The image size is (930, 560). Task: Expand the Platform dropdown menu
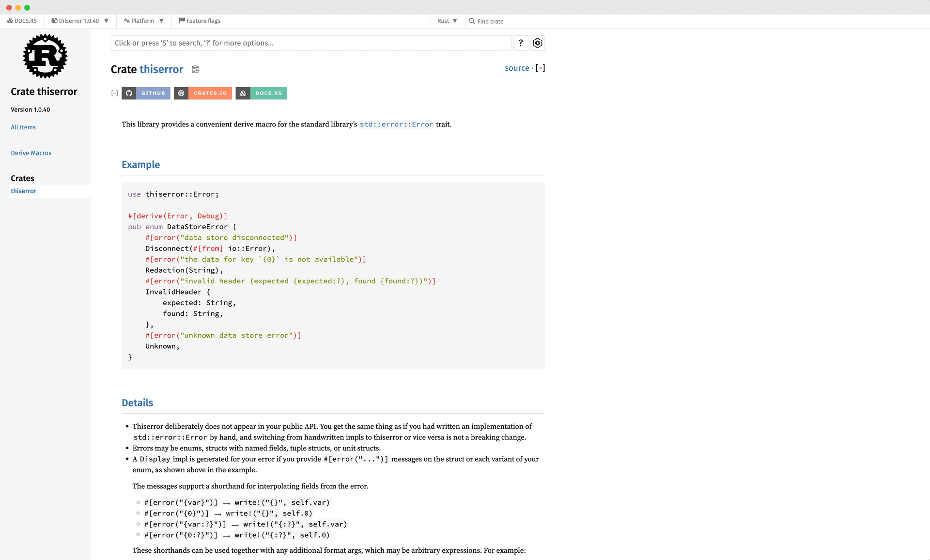click(x=144, y=21)
